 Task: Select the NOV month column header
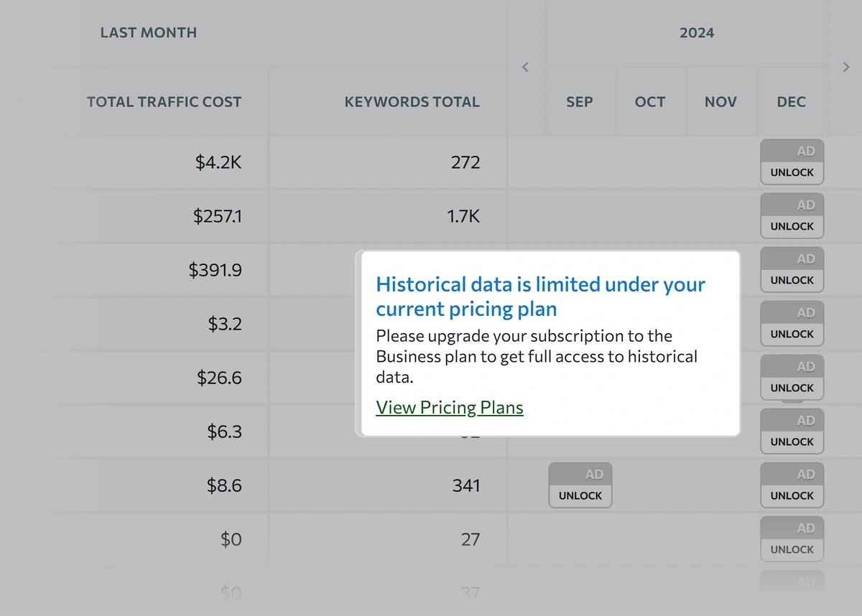click(x=720, y=102)
